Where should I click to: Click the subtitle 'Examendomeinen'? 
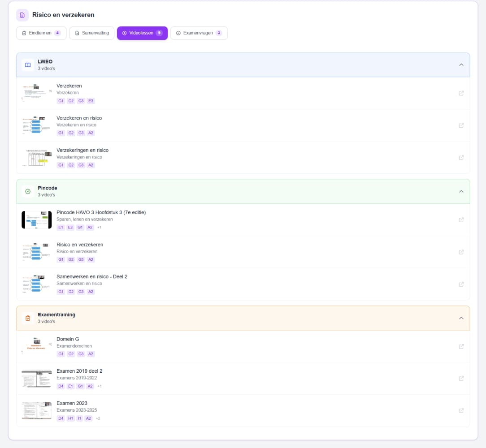coord(74,346)
